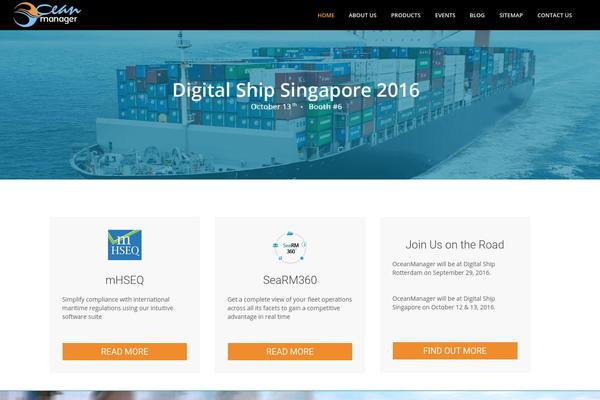Click the Digital Ship Singapore 2016 headline
Screen dimensions: 600x400
[x=296, y=90]
